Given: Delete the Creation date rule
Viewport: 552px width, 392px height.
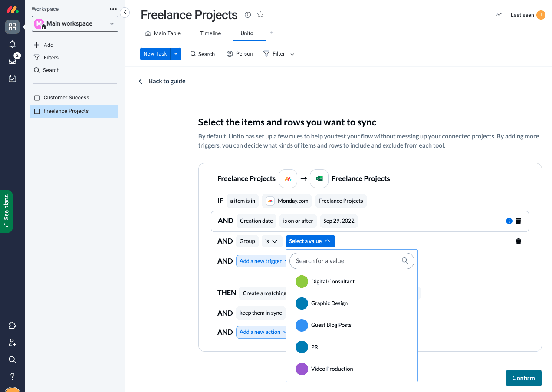Looking at the screenshot, I should (518, 221).
